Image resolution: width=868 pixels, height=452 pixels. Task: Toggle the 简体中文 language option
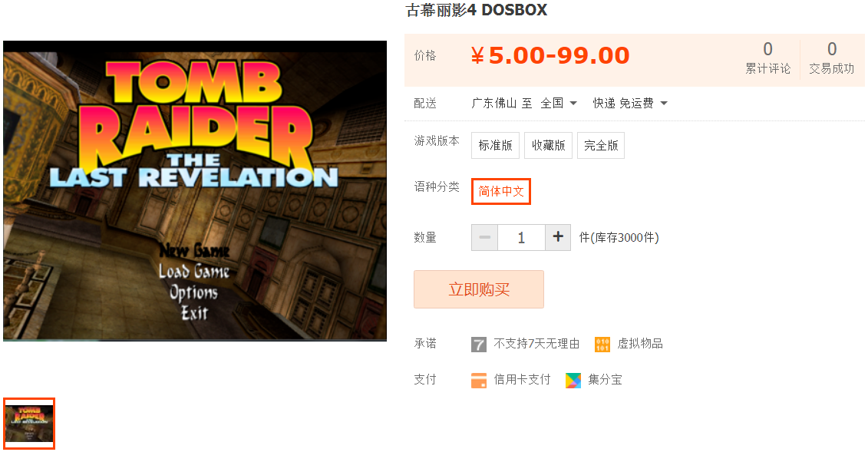click(501, 191)
